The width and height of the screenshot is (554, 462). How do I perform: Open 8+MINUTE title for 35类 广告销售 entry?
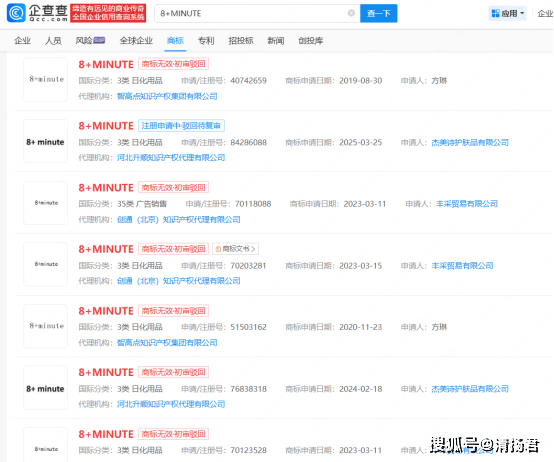coord(106,188)
